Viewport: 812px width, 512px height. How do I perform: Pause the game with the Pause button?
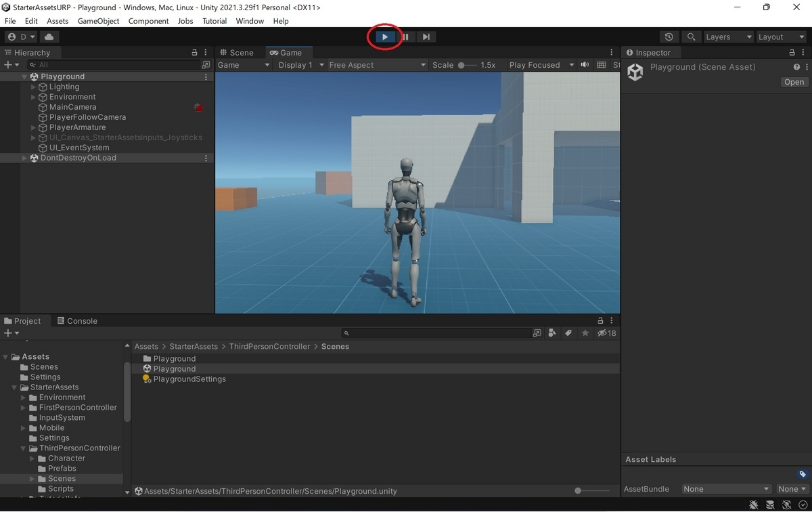pos(405,37)
